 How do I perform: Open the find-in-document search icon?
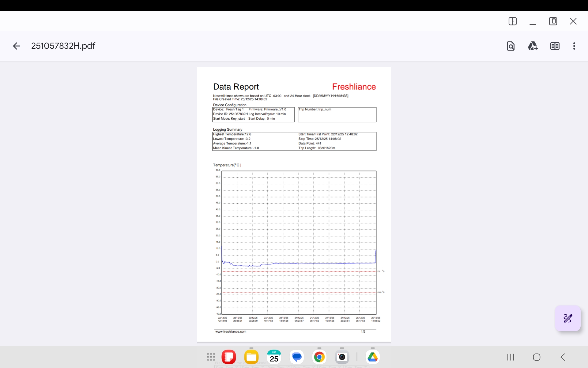pyautogui.click(x=511, y=46)
